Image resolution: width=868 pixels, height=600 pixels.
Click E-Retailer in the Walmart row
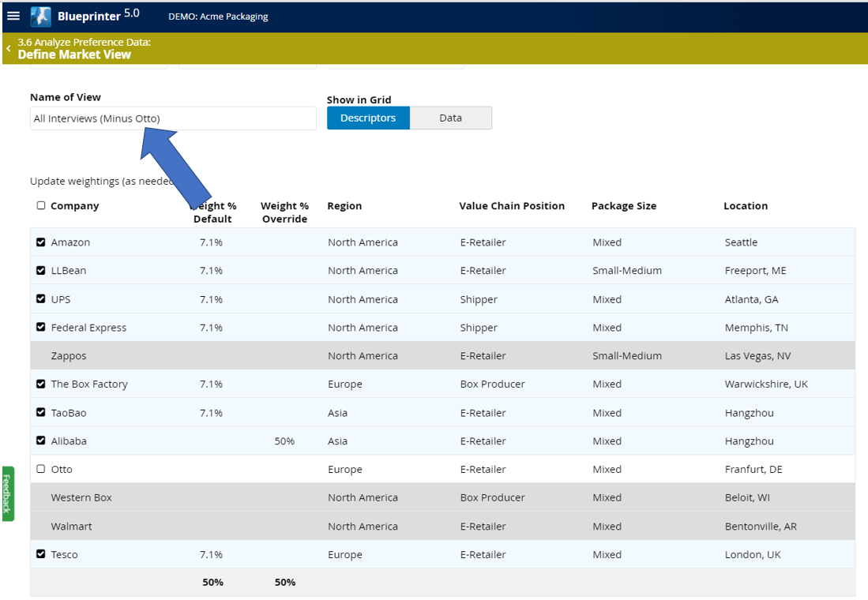pyautogui.click(x=483, y=527)
